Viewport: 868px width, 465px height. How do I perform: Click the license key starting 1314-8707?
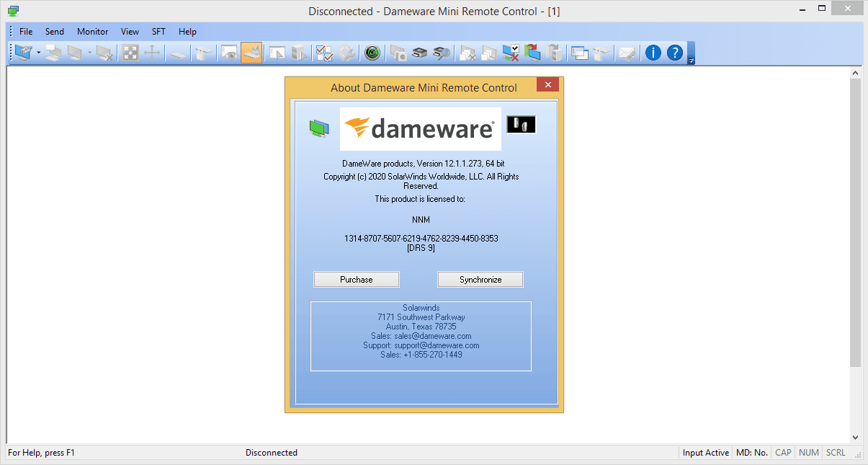tap(421, 239)
